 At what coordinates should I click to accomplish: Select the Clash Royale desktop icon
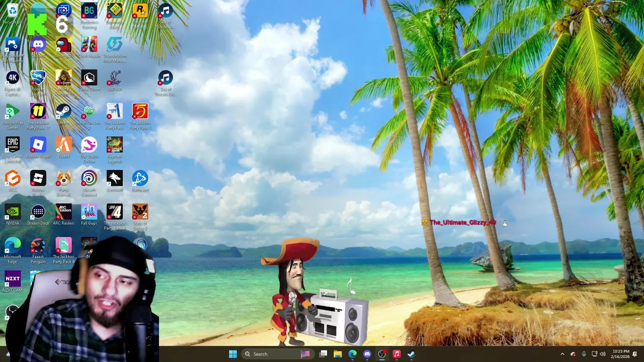89,48
